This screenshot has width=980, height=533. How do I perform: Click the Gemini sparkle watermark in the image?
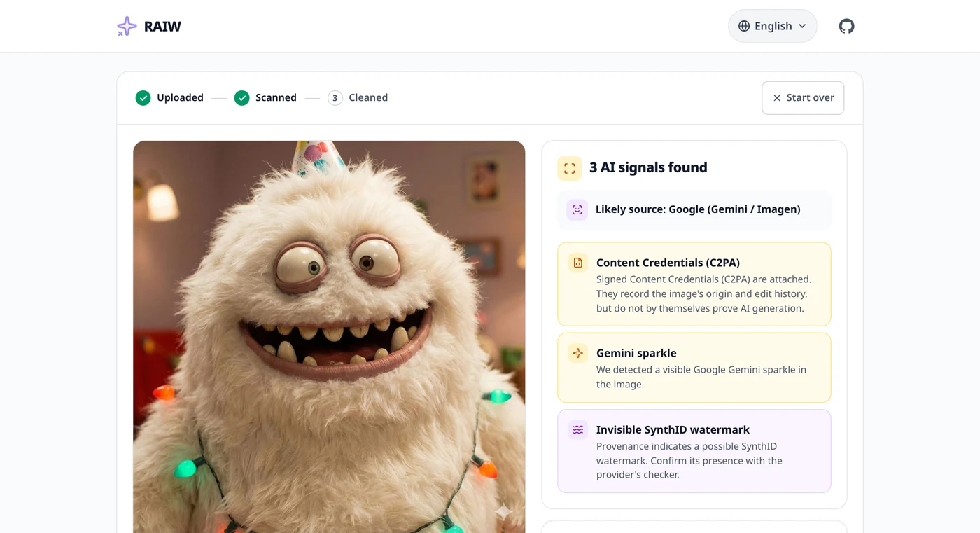point(504,512)
